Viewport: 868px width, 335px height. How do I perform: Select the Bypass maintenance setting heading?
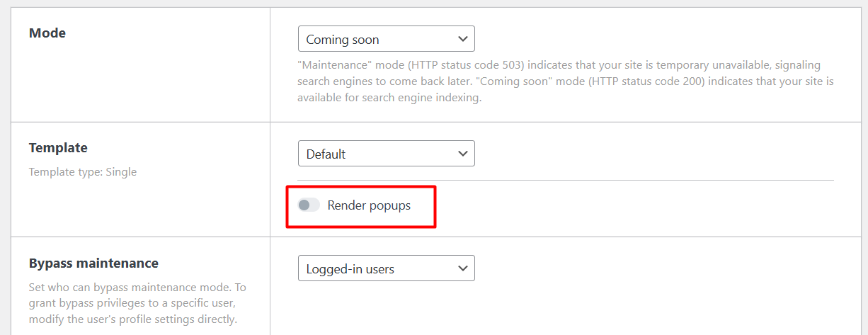(x=93, y=263)
